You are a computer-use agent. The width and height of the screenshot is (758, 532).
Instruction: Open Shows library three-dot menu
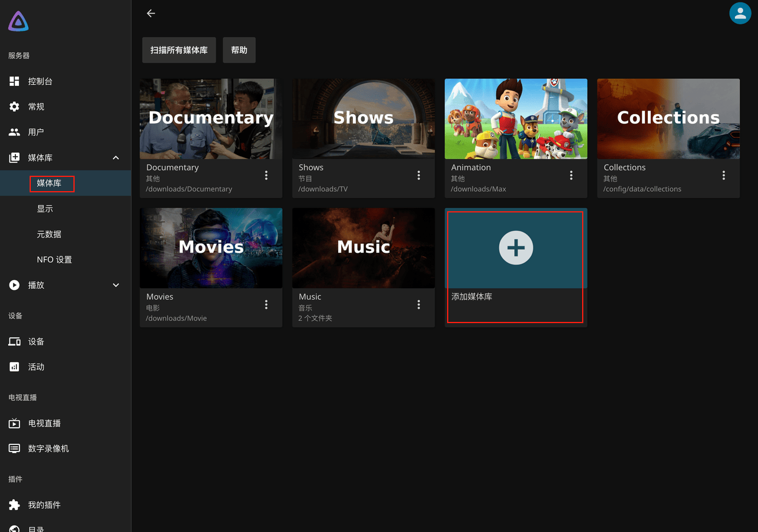pos(419,175)
